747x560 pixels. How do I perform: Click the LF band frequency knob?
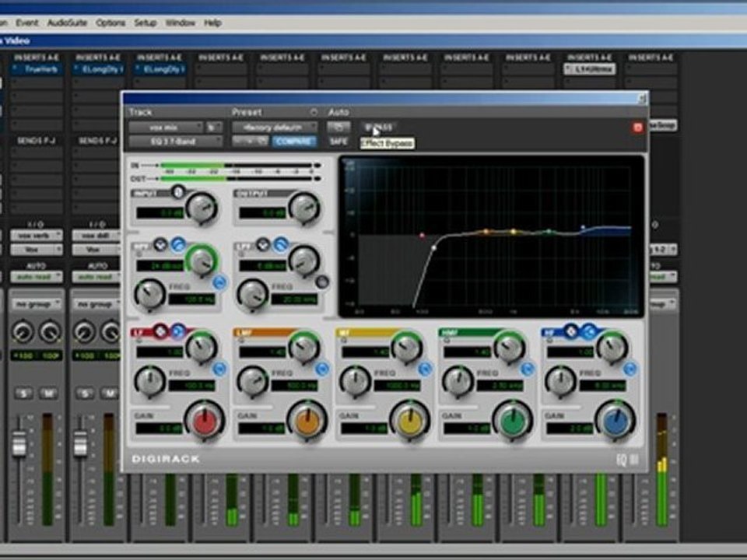pyautogui.click(x=149, y=381)
